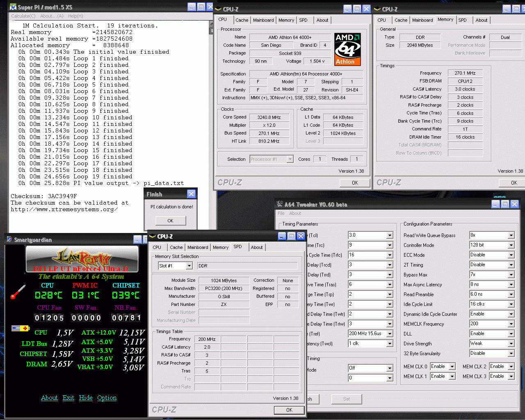Image resolution: width=525 pixels, height=420 pixels.
Task: Click Core Speed value 3240.8 MHz
Action: pos(269,117)
